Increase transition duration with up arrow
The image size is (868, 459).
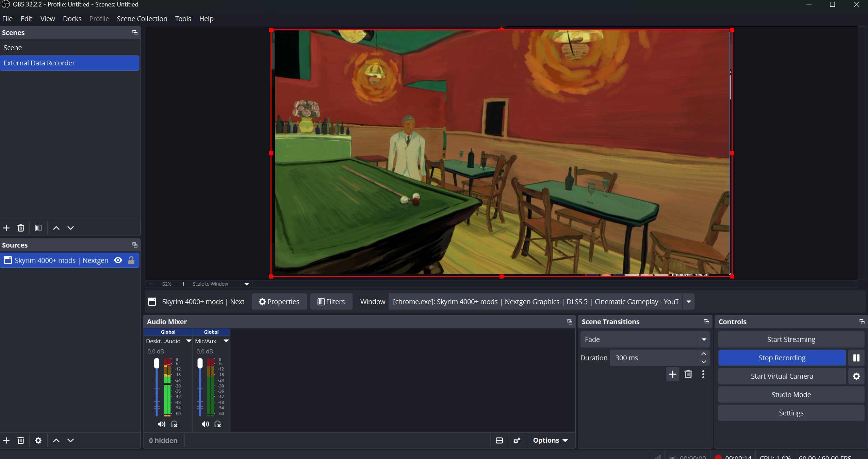coord(704,354)
